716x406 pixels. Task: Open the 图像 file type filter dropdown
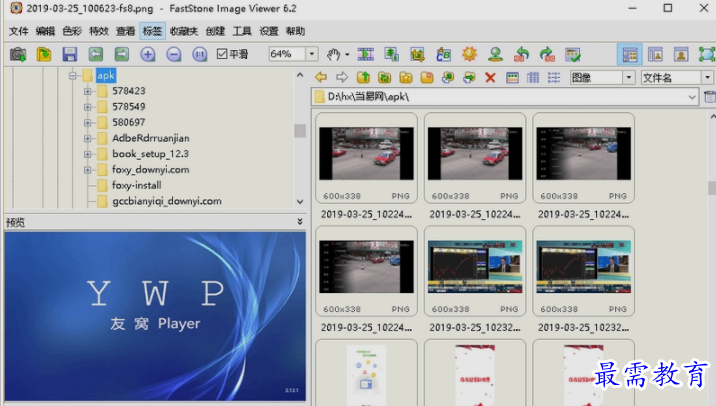coord(629,78)
